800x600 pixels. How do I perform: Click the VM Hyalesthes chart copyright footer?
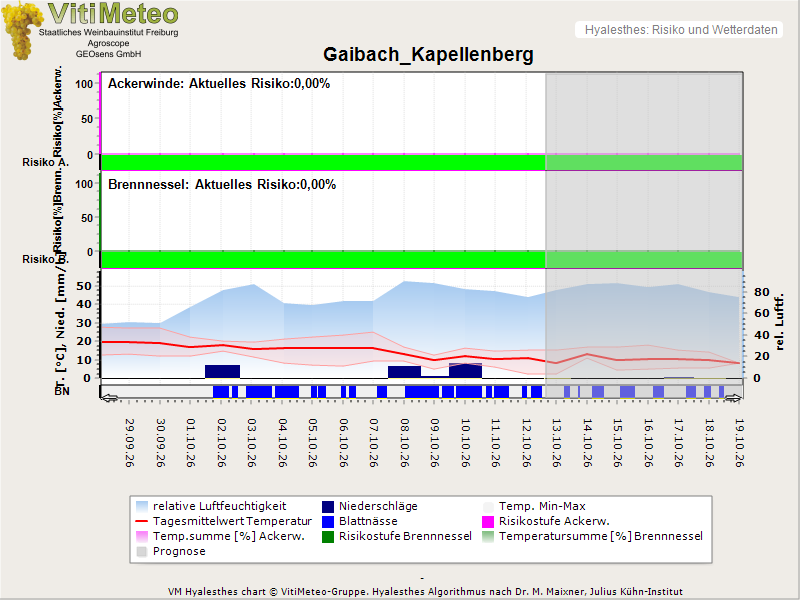click(x=425, y=592)
